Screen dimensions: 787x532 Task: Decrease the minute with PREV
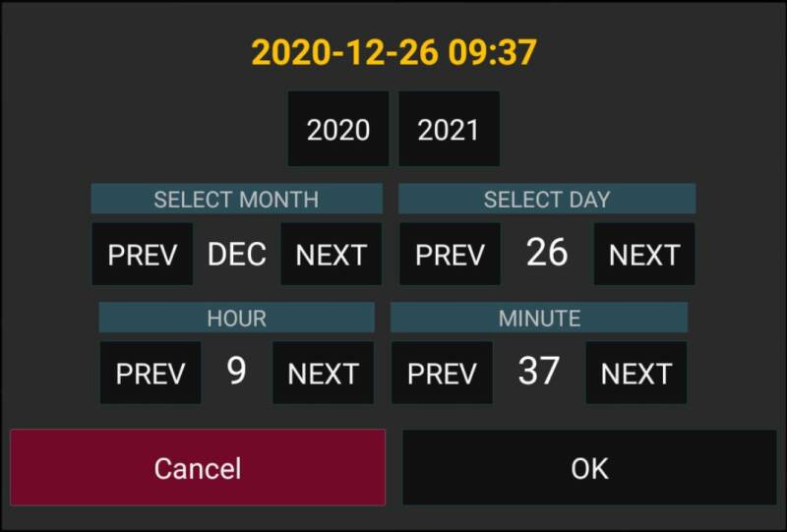(x=442, y=374)
